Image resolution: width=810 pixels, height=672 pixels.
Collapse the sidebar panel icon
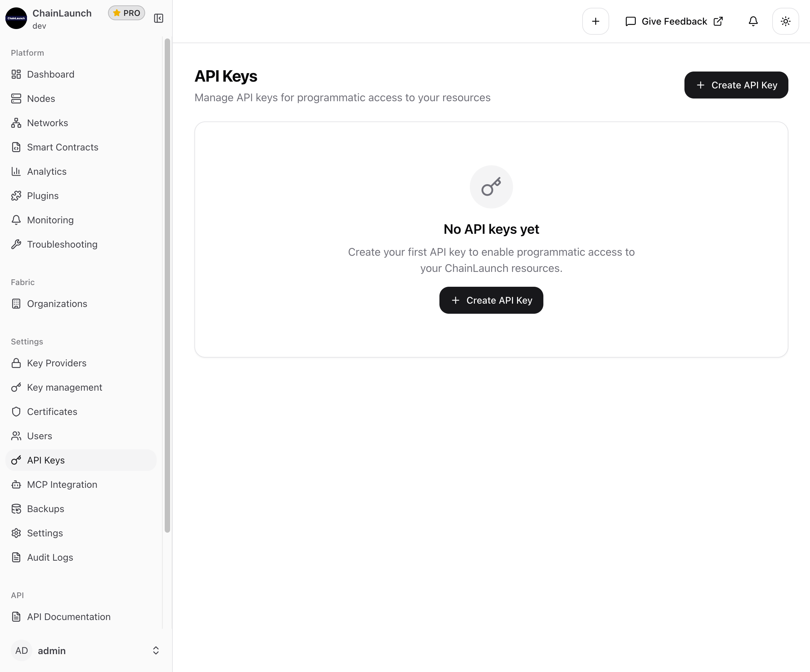pos(159,18)
